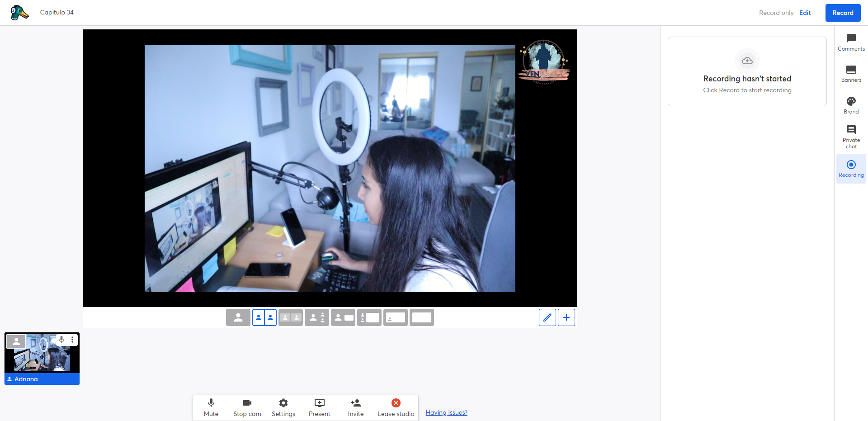Invite a guest using Invite button
868x421 pixels.
coord(356,407)
